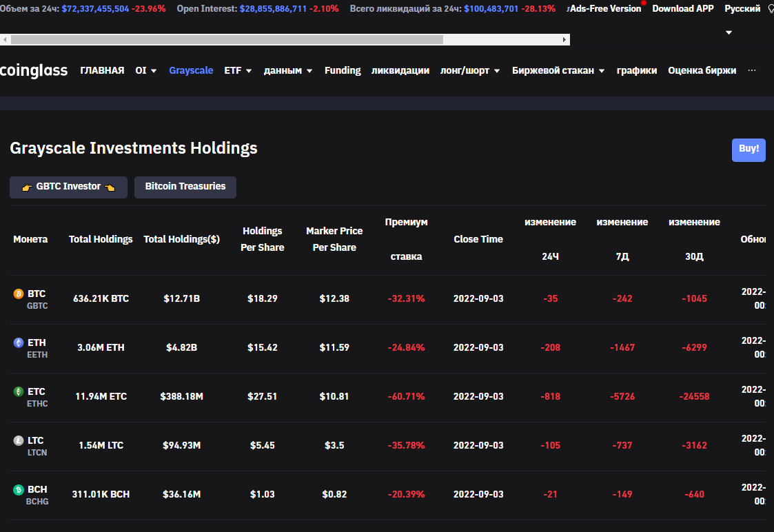The width and height of the screenshot is (774, 532).
Task: Sort by Total Holdings($) column header
Action: (x=182, y=239)
